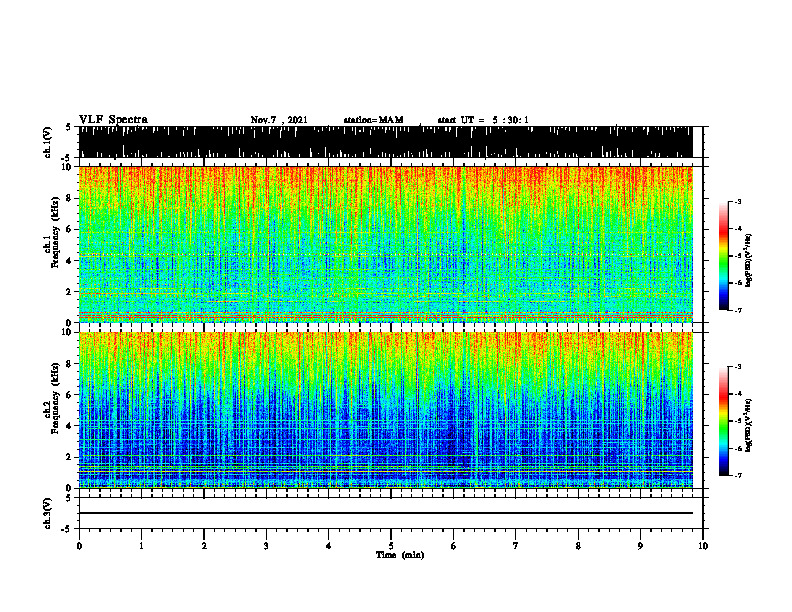Click the "1" minute tick on time axis

[x=141, y=546]
